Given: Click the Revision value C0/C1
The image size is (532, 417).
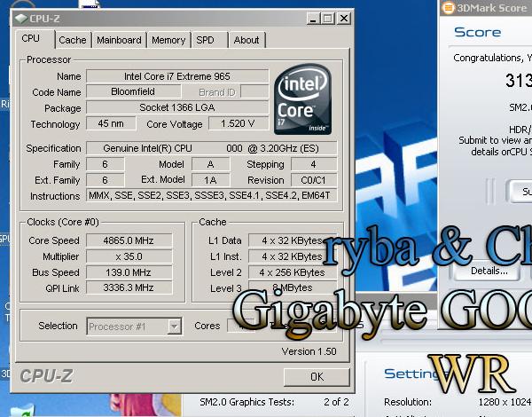Looking at the screenshot, I should tap(314, 180).
